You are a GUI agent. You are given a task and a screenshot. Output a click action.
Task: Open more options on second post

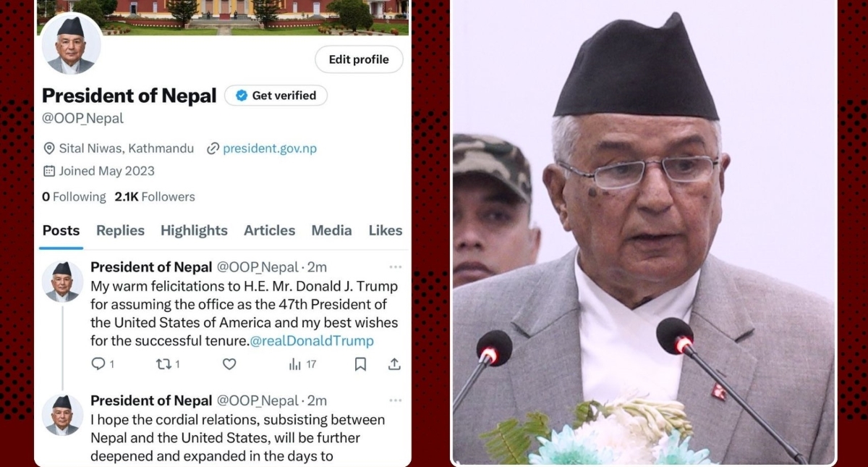tap(395, 400)
